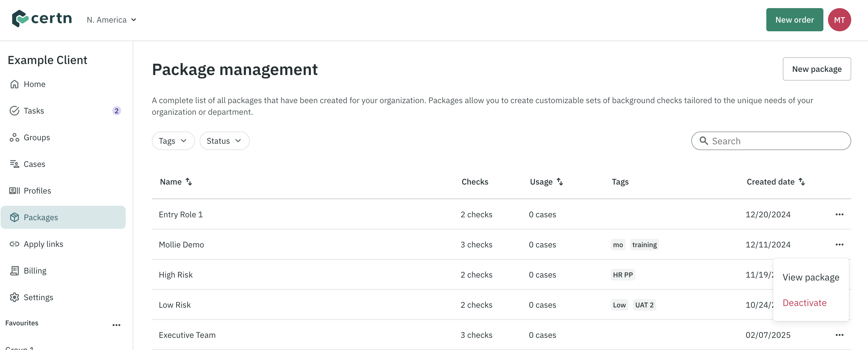Open the Home navigation icon
Screen dimensions: 868x350
pos(14,84)
